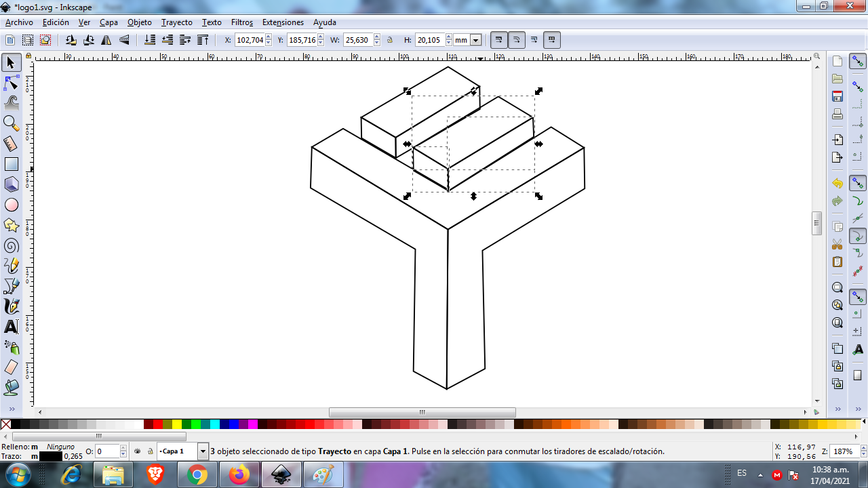Select the Rectangle tool
This screenshot has width=868, height=488.
pos(11,164)
